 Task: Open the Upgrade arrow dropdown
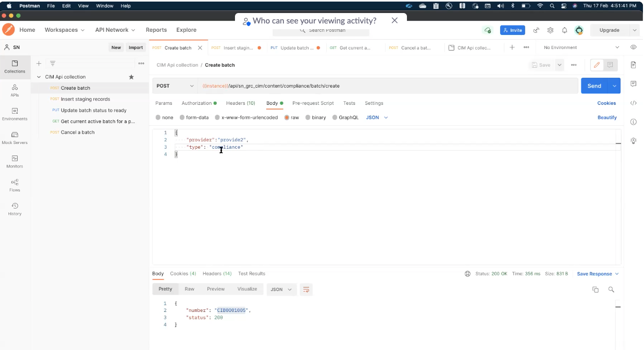tap(634, 30)
